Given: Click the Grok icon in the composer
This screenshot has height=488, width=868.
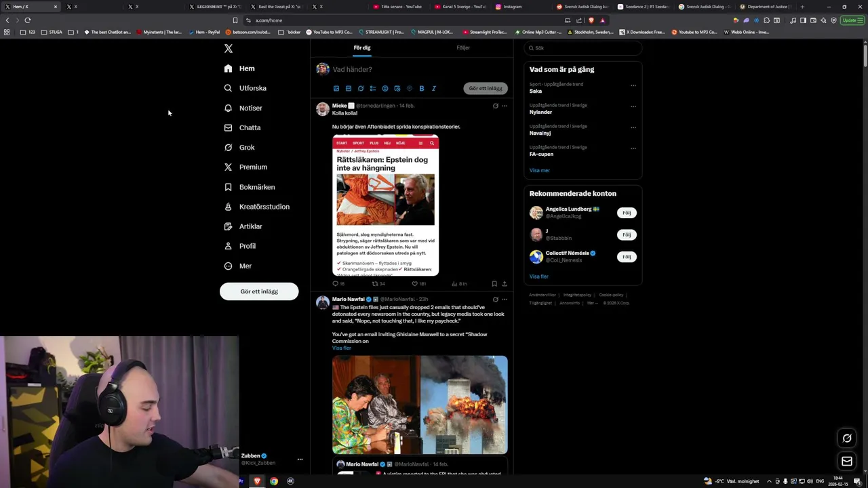Looking at the screenshot, I should [x=360, y=88].
